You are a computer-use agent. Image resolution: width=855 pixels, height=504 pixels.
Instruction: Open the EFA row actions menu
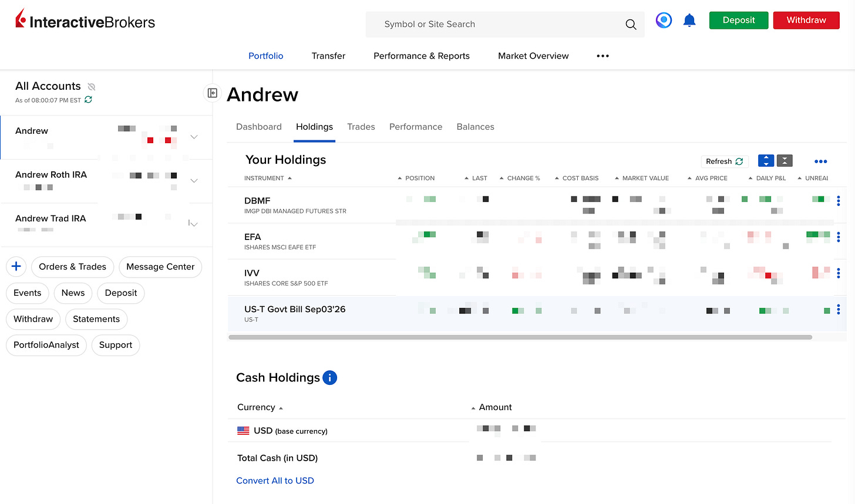(x=838, y=237)
